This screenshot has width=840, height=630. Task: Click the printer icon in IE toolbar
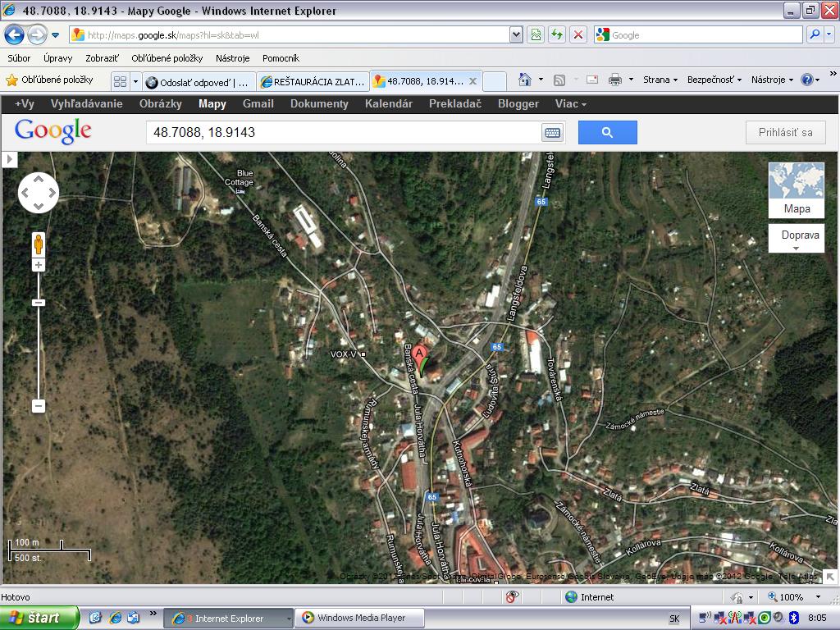point(615,80)
